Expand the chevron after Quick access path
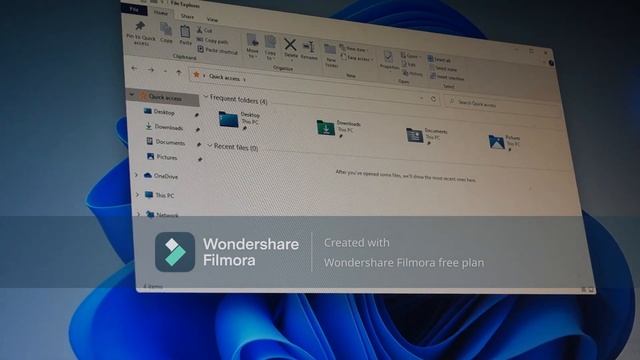Screen dimensions: 640x360 coord(244,80)
